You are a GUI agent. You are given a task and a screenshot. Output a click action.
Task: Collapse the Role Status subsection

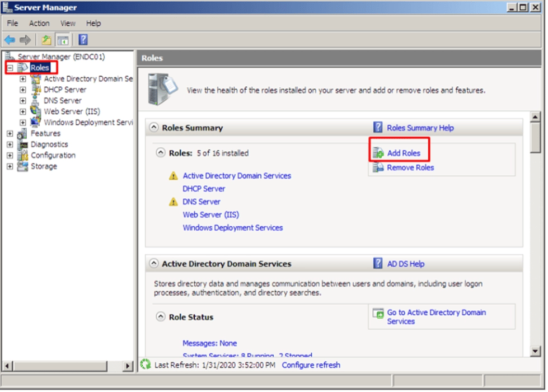click(x=161, y=316)
